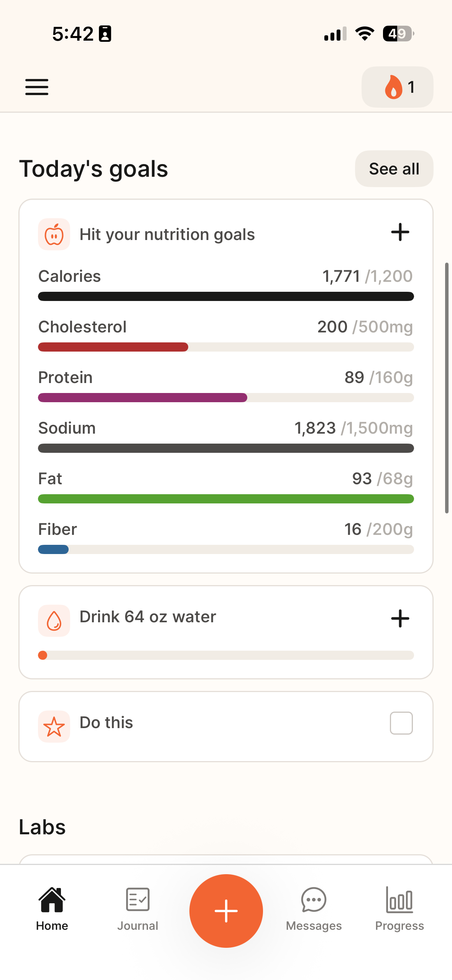The image size is (452, 980).
Task: Open the Hit your nutrition goals title
Action: [x=167, y=234]
